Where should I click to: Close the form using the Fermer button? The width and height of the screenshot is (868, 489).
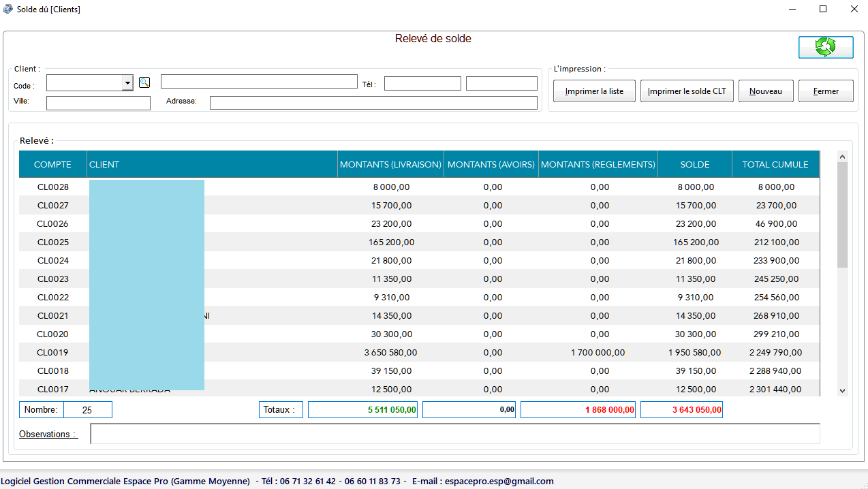coord(826,91)
